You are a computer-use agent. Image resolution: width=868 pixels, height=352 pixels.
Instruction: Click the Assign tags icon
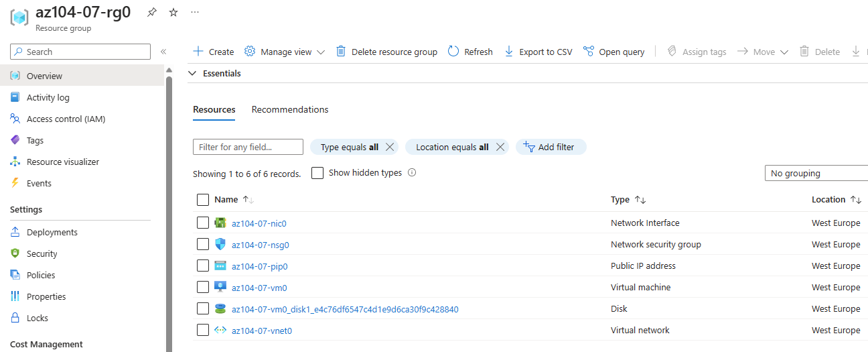672,52
